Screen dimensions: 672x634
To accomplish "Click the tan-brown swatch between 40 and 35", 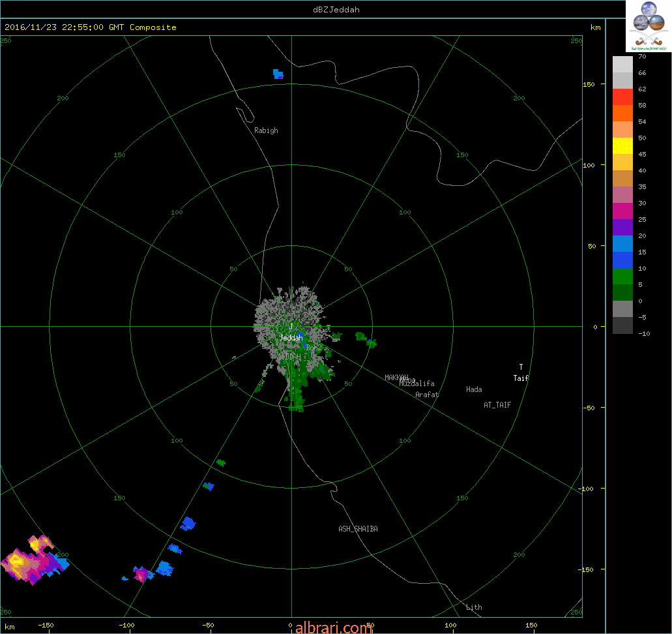I will click(622, 179).
